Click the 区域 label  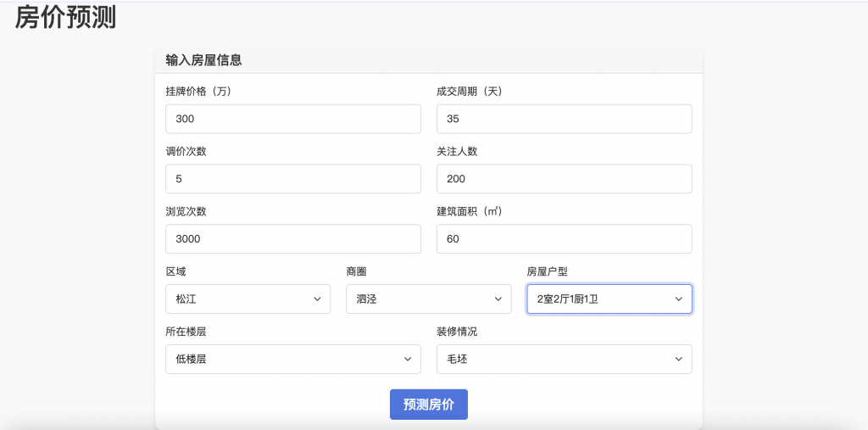point(176,271)
